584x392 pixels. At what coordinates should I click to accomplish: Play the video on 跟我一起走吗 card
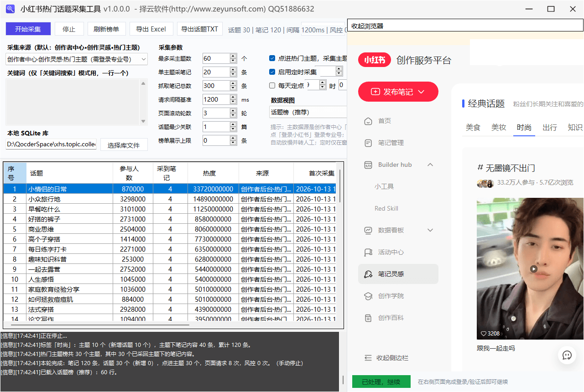(534, 269)
